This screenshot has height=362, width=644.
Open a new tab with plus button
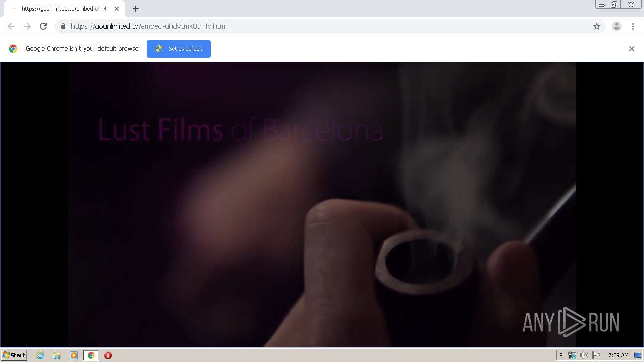coord(136,9)
